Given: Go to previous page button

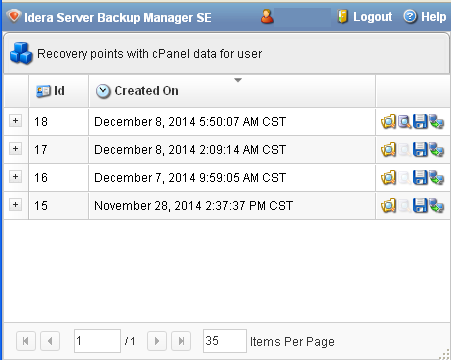Looking at the screenshot, I should point(50,341).
